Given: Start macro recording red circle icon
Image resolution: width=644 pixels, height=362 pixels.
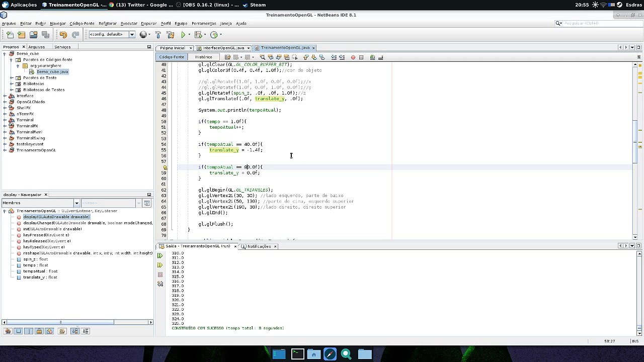Looking at the screenshot, I should click(x=353, y=57).
